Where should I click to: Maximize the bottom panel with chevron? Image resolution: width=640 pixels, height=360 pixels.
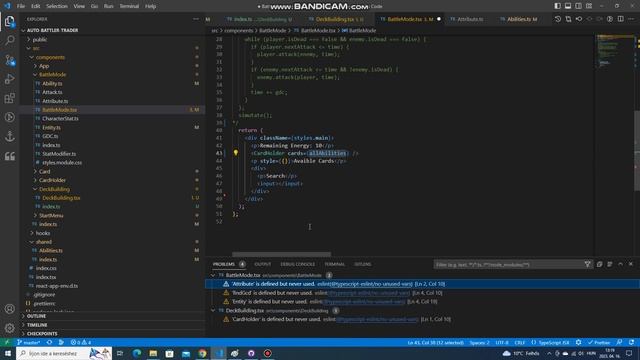620,264
